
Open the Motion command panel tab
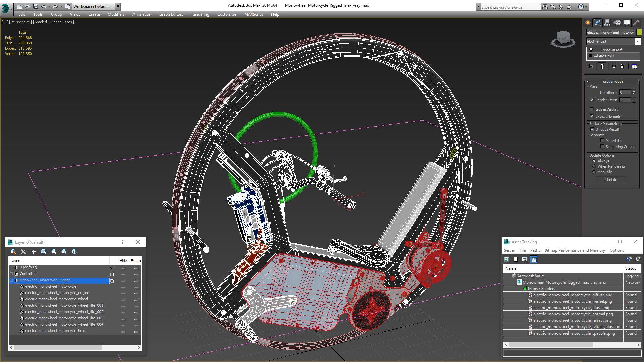coord(617,23)
